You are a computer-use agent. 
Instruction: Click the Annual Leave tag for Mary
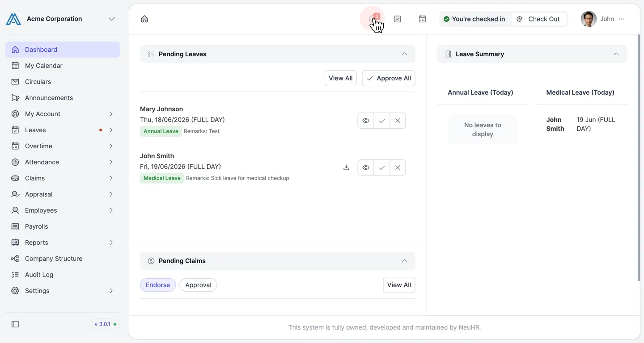[161, 131]
